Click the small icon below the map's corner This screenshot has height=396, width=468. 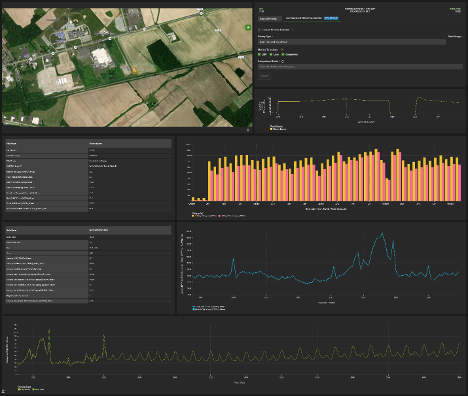248,130
